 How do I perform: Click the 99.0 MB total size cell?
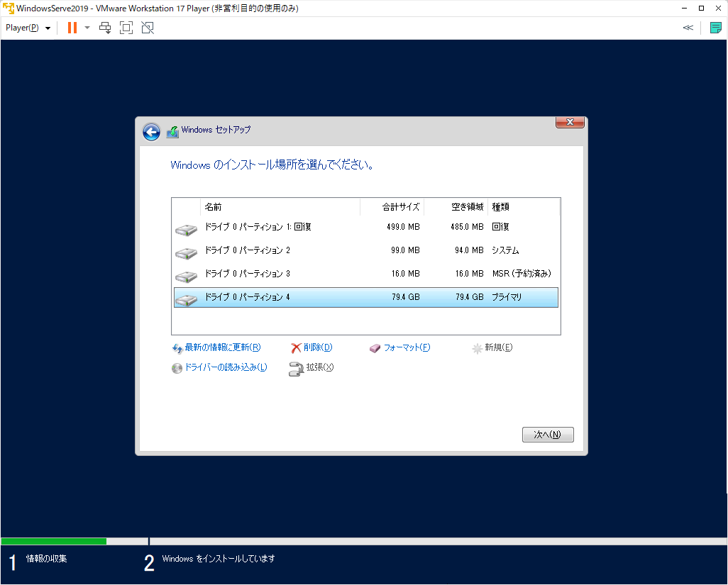405,250
